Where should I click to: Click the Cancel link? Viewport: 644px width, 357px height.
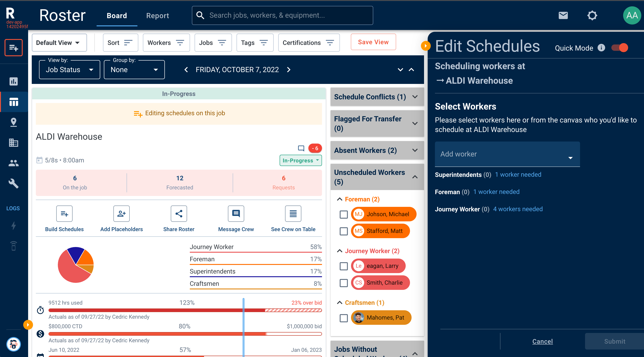click(x=542, y=341)
